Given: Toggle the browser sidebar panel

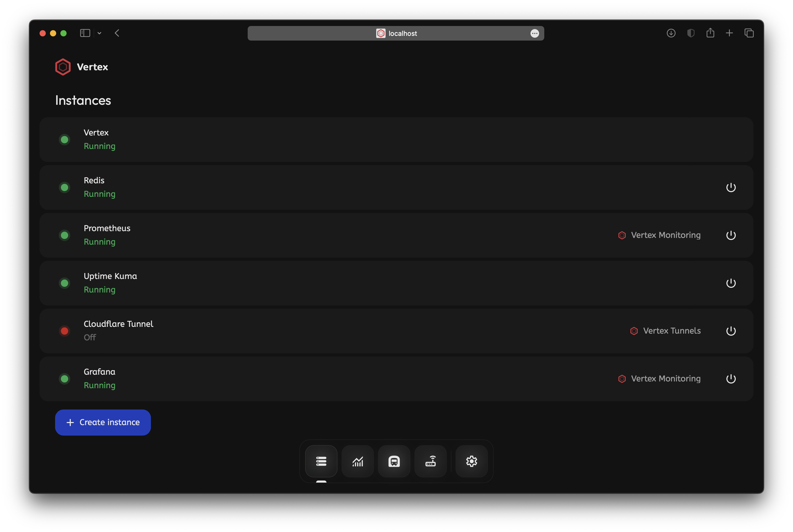Looking at the screenshot, I should [85, 33].
